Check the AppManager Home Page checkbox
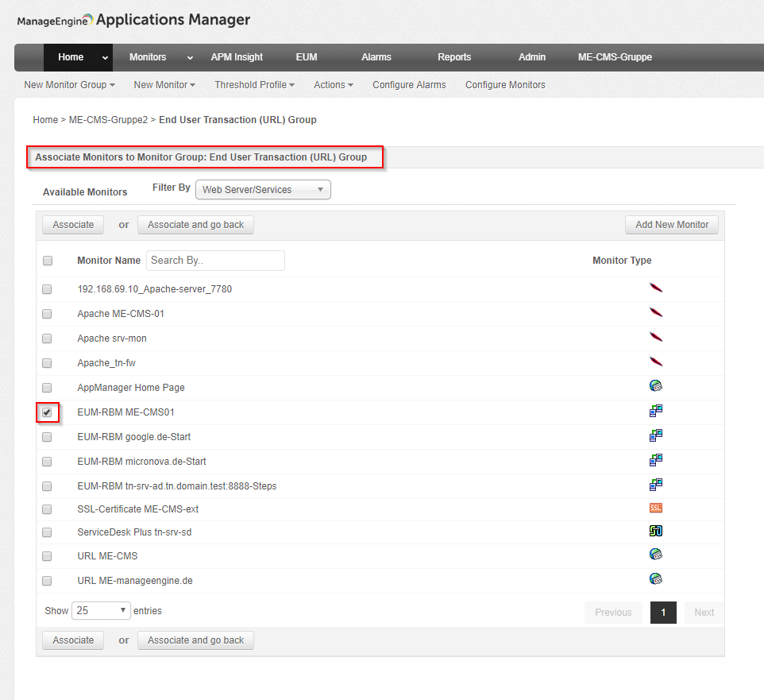The width and height of the screenshot is (764, 700). point(47,388)
